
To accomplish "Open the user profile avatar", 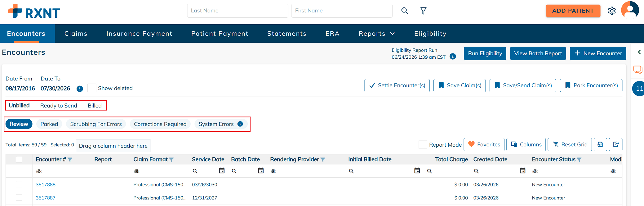I will click(x=630, y=10).
